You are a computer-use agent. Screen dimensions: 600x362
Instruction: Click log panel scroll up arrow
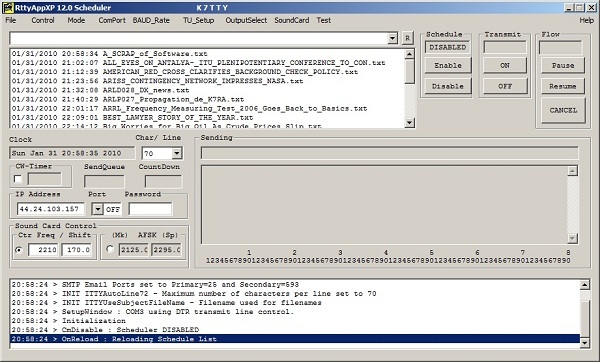[584, 285]
